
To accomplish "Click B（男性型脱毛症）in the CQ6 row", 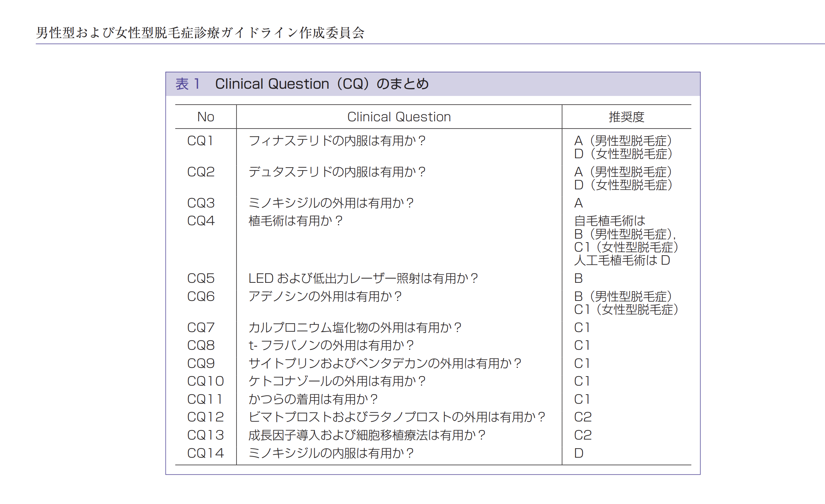I will (x=623, y=297).
